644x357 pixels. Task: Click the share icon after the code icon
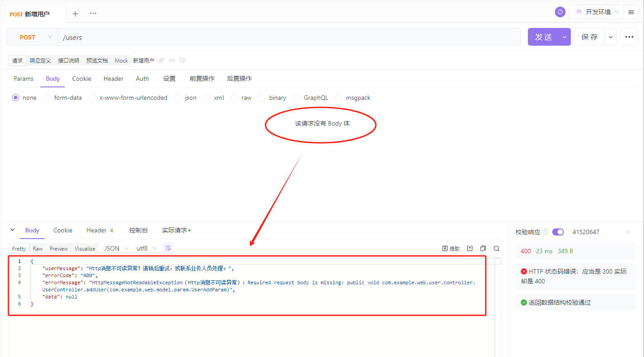(x=183, y=60)
